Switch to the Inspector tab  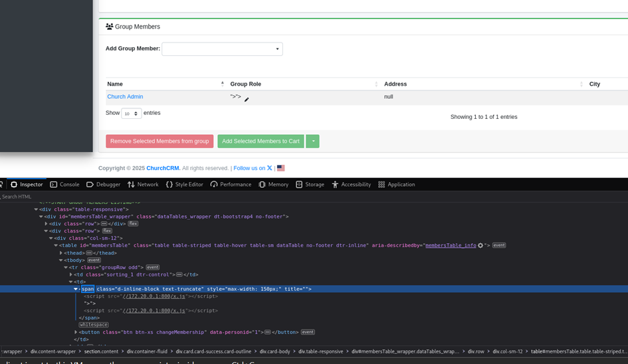pyautogui.click(x=27, y=185)
